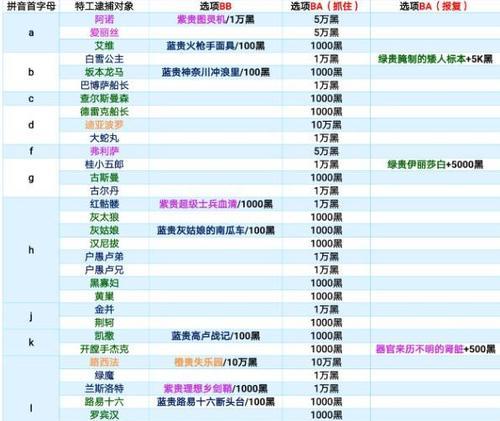Screen dimensions: 500x421
Task: Select the 选项BA（抓住）column header
Action: (326, 6)
